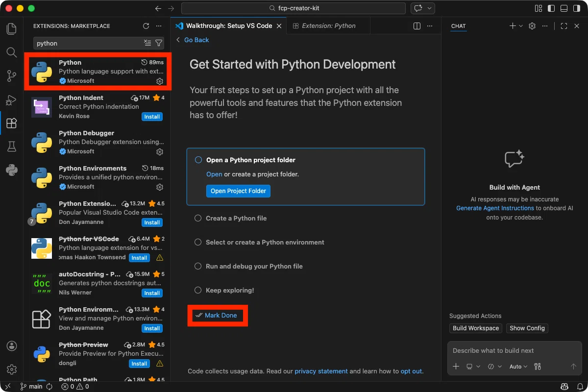Click the Customize Layout icon
Image resolution: width=588 pixels, height=392 pixels.
pyautogui.click(x=539, y=8)
